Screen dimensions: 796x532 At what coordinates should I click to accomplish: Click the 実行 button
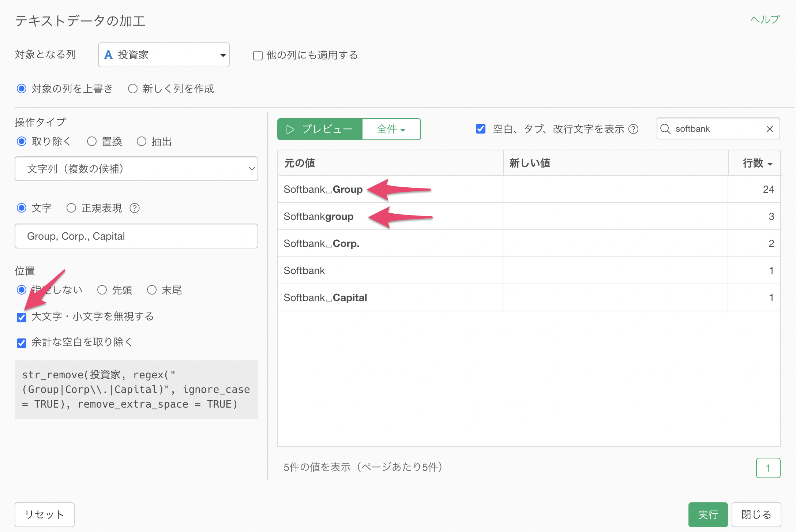[708, 514]
